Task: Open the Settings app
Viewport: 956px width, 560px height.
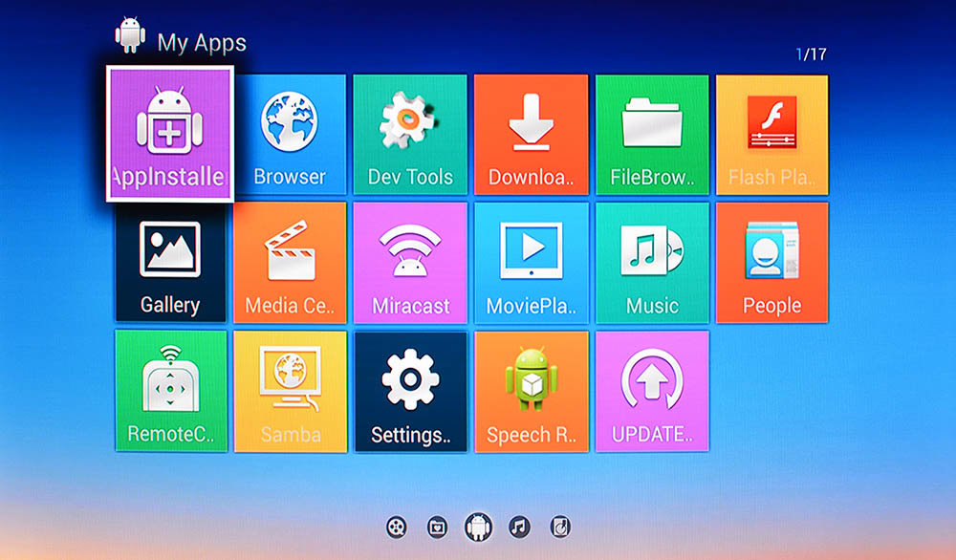Action: [x=410, y=391]
